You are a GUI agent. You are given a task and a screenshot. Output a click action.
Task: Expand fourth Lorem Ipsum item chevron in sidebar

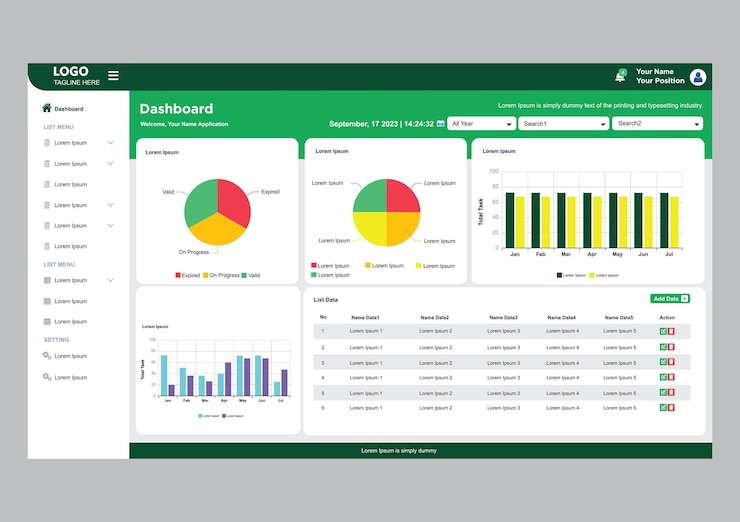click(110, 205)
